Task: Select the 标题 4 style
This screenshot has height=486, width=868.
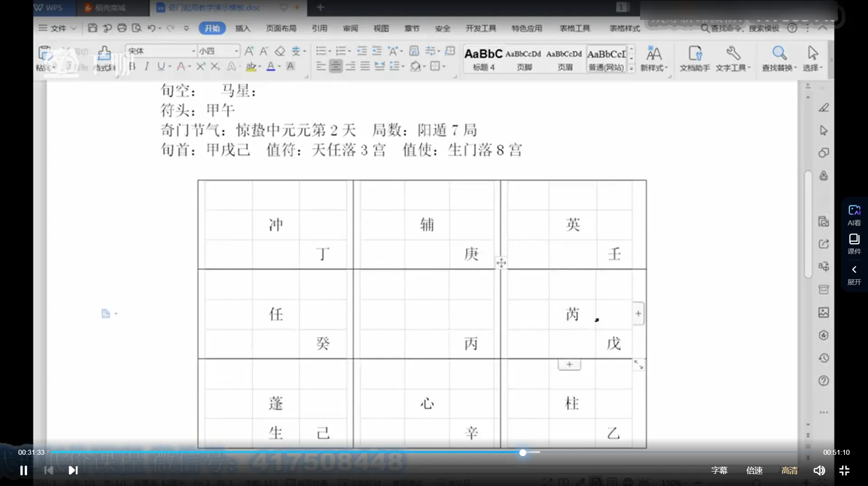Action: [483, 59]
